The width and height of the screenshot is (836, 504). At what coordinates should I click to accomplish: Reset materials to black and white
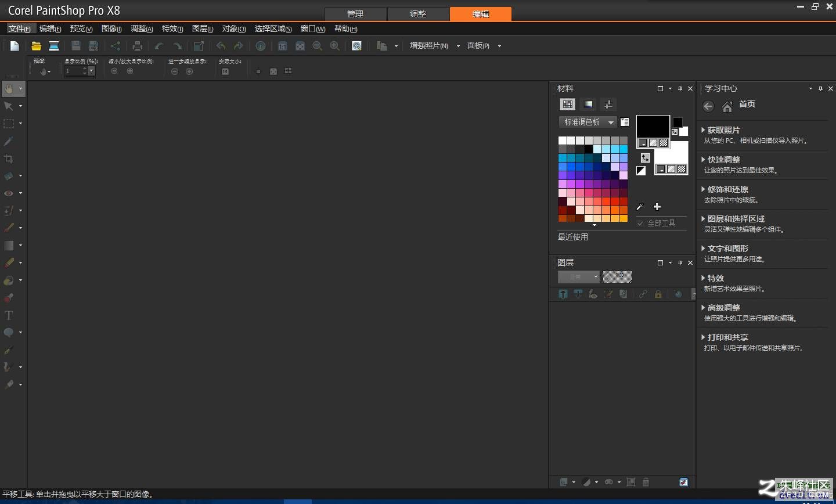pos(641,171)
